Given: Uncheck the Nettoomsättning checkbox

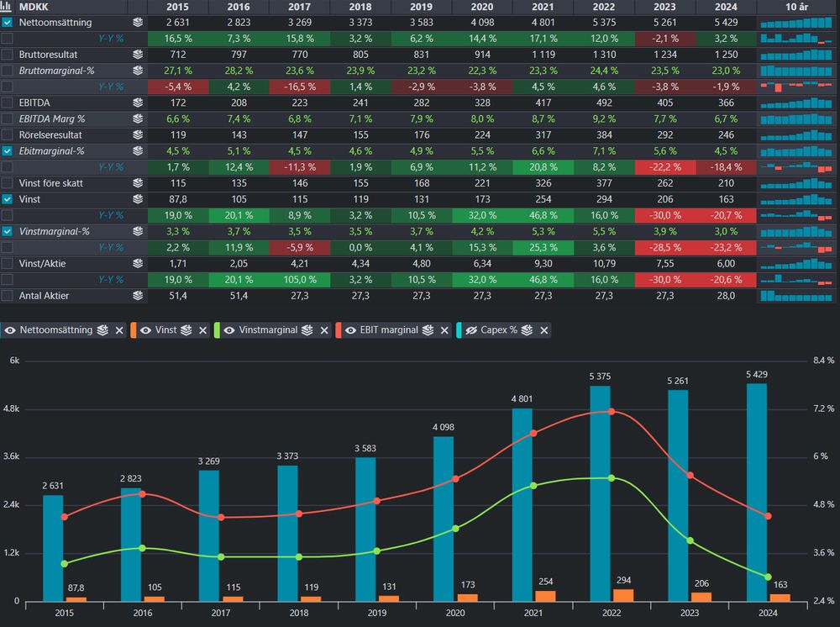Looking at the screenshot, I should point(7,23).
